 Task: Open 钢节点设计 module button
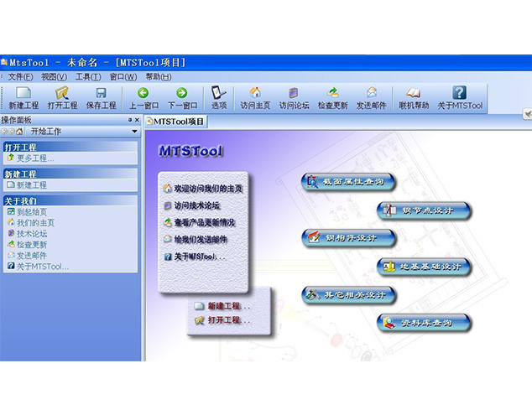pos(424,210)
